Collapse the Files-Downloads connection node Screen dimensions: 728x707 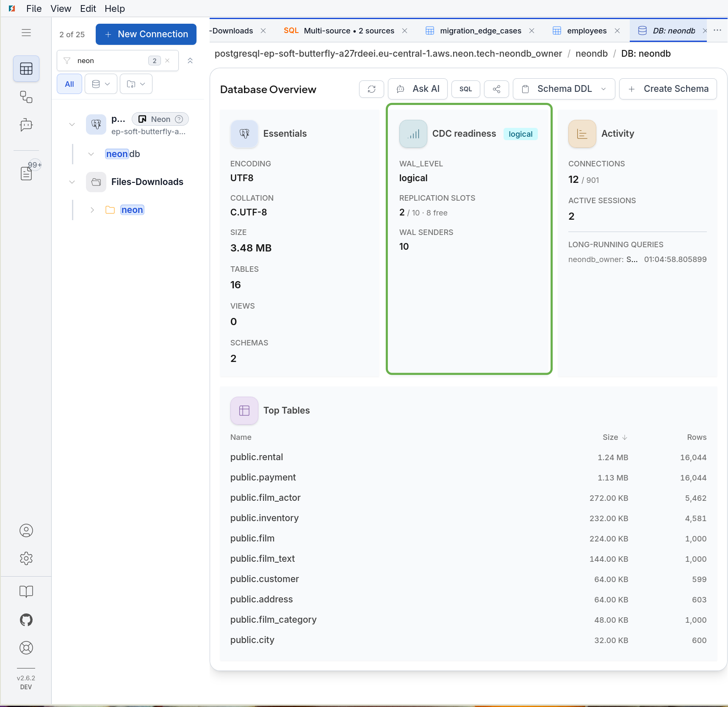pos(72,182)
